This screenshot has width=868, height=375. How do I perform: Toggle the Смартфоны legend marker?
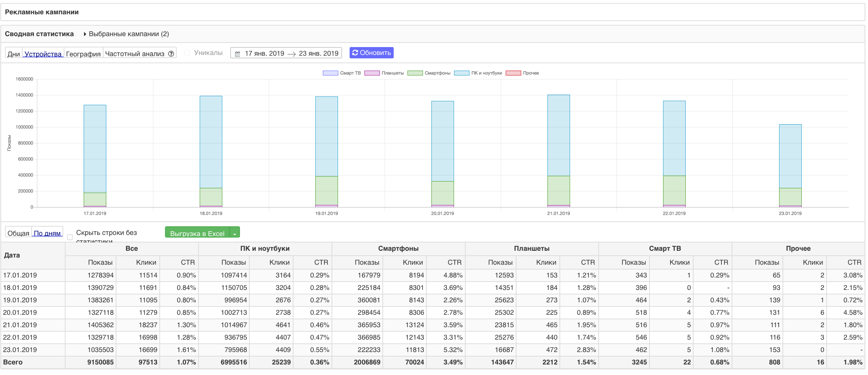coord(415,73)
